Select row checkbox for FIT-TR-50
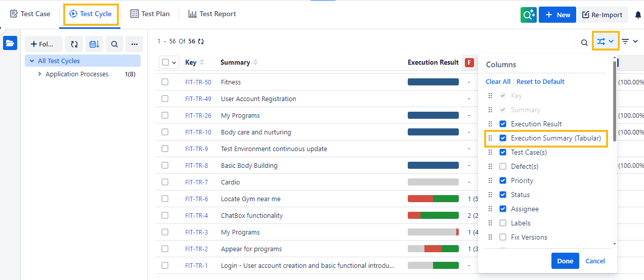The width and height of the screenshot is (644, 280). [165, 82]
